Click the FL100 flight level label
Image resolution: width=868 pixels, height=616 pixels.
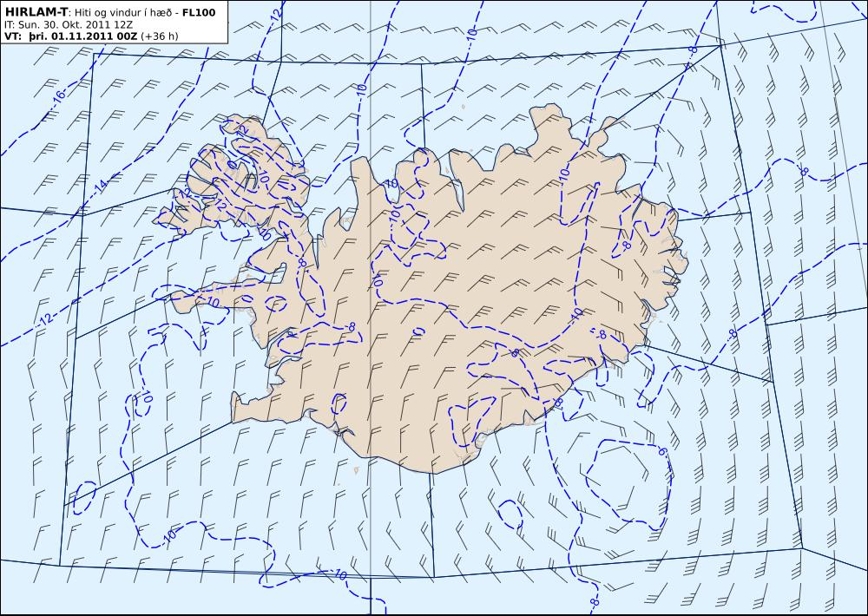(x=199, y=12)
